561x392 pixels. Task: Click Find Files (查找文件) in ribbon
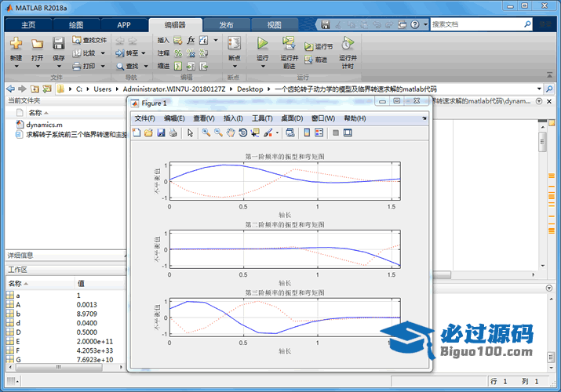[89, 40]
